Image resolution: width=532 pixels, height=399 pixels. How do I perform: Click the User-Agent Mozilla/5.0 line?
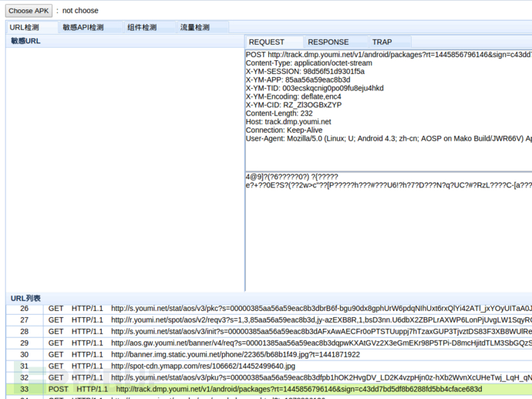[389, 139]
